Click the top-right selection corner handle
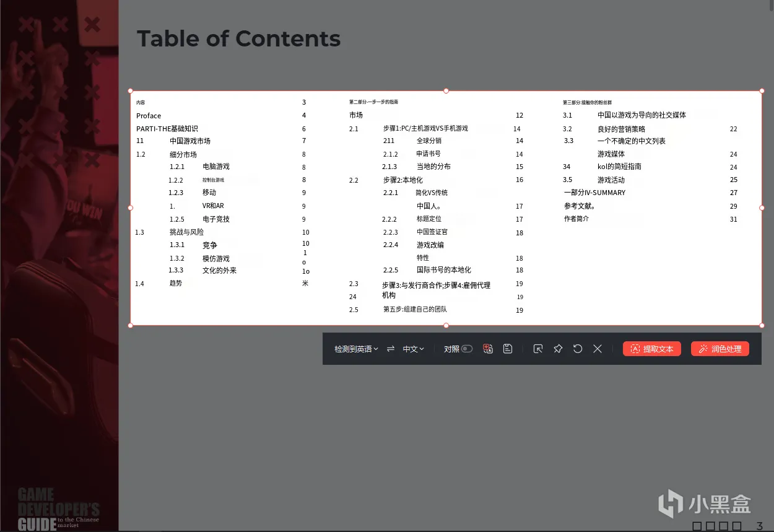 coord(762,91)
